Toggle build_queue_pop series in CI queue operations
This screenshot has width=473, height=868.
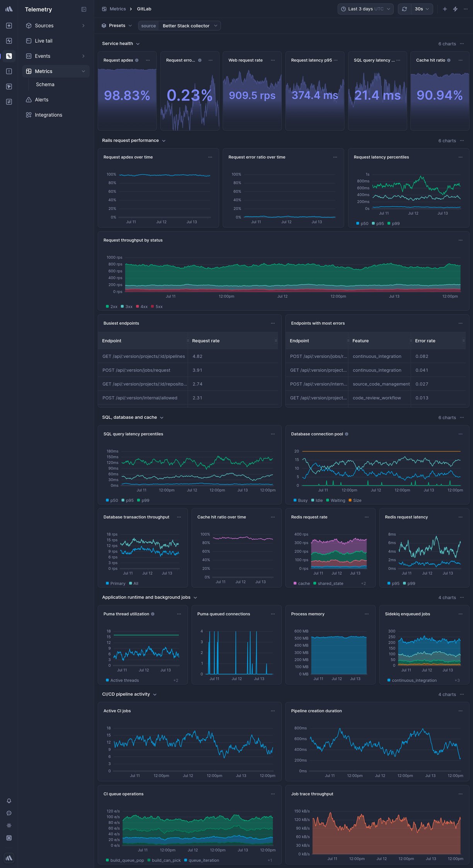coord(125,861)
